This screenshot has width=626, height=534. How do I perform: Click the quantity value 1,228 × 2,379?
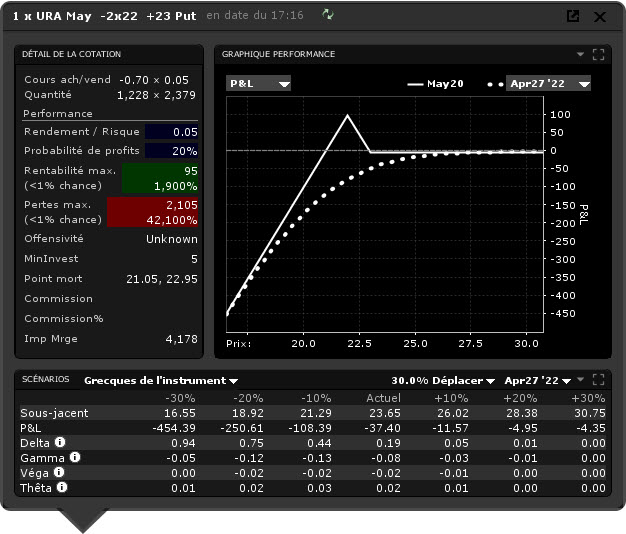(x=156, y=95)
